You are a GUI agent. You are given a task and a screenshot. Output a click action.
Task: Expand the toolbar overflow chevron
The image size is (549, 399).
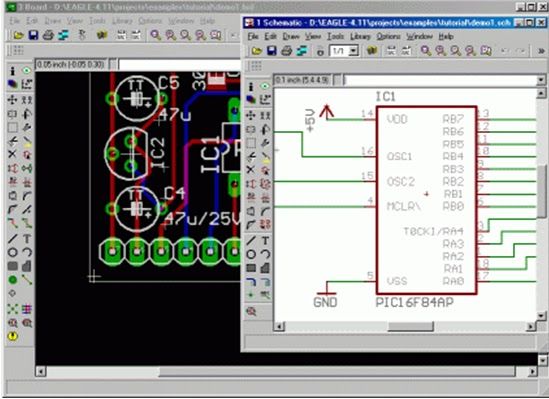(541, 51)
